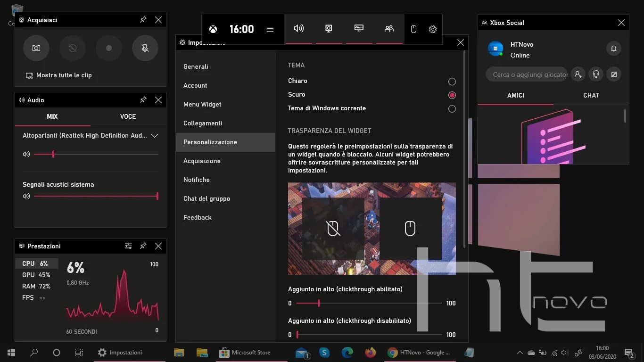Click the mouse clickthrough icon on Game Bar
This screenshot has height=362, width=644.
413,29
